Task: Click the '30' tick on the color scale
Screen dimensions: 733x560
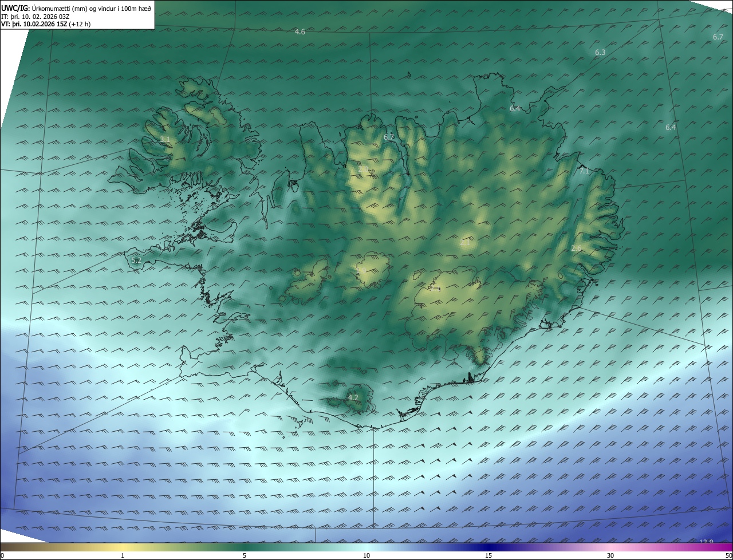Action: [x=610, y=555]
